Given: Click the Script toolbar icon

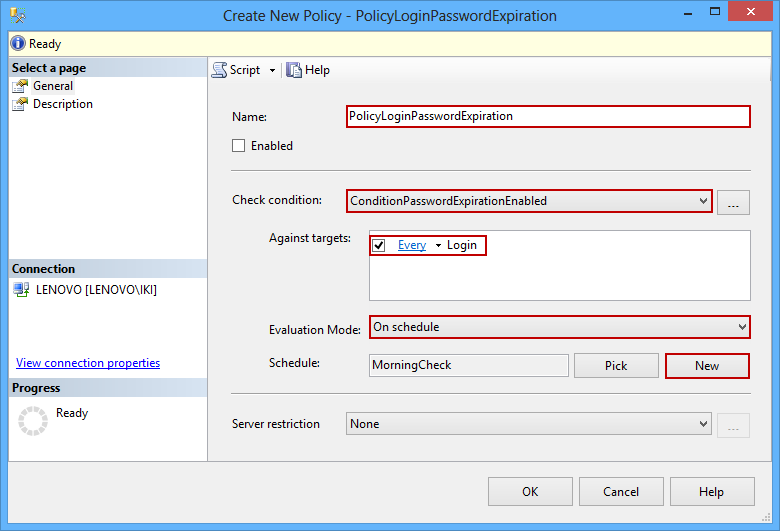Looking at the screenshot, I should tap(220, 70).
